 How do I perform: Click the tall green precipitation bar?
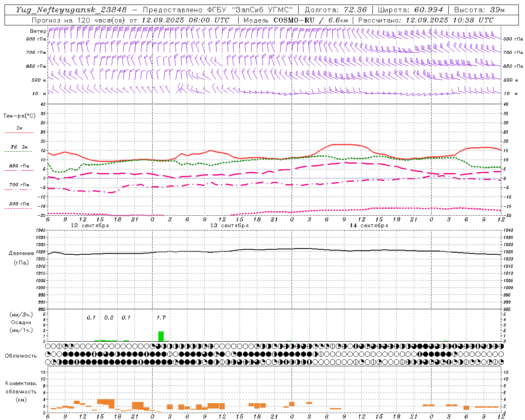click(x=161, y=336)
